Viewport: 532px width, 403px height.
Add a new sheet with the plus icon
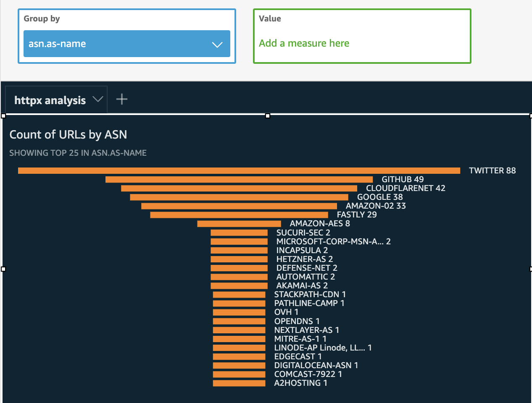(122, 99)
